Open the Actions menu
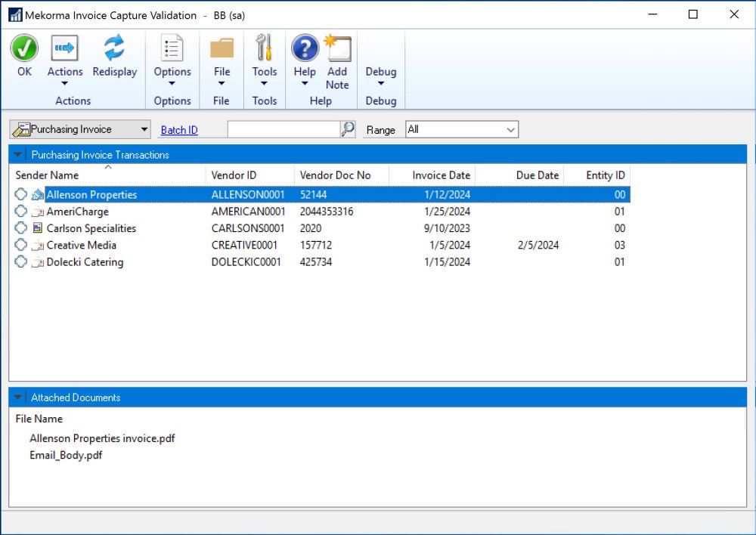 pyautogui.click(x=65, y=73)
